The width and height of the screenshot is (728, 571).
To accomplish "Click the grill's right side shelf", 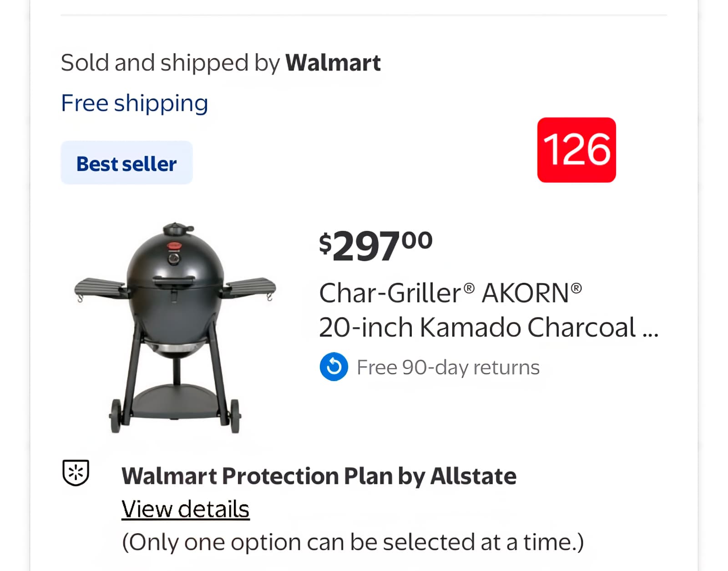I will point(250,286).
